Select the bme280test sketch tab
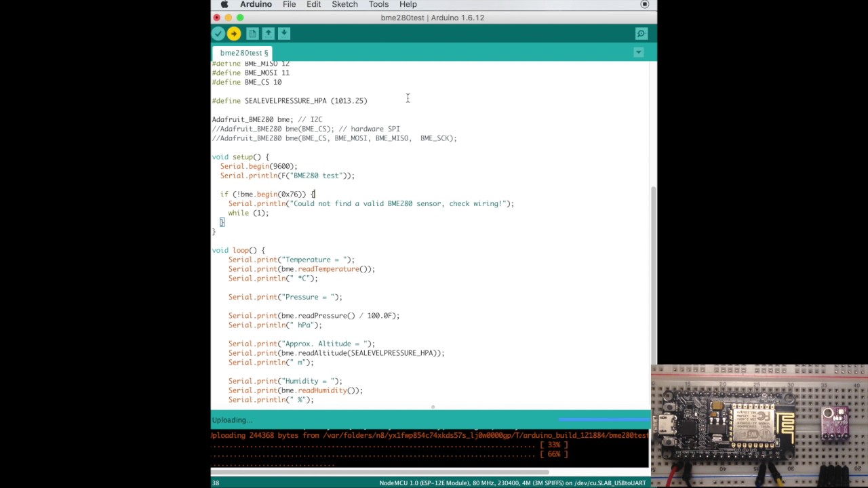This screenshot has height=488, width=868. (x=243, y=53)
